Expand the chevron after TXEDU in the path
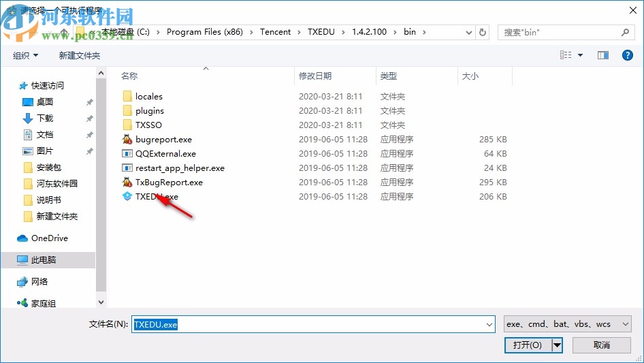The height and width of the screenshot is (363, 644). pos(343,32)
